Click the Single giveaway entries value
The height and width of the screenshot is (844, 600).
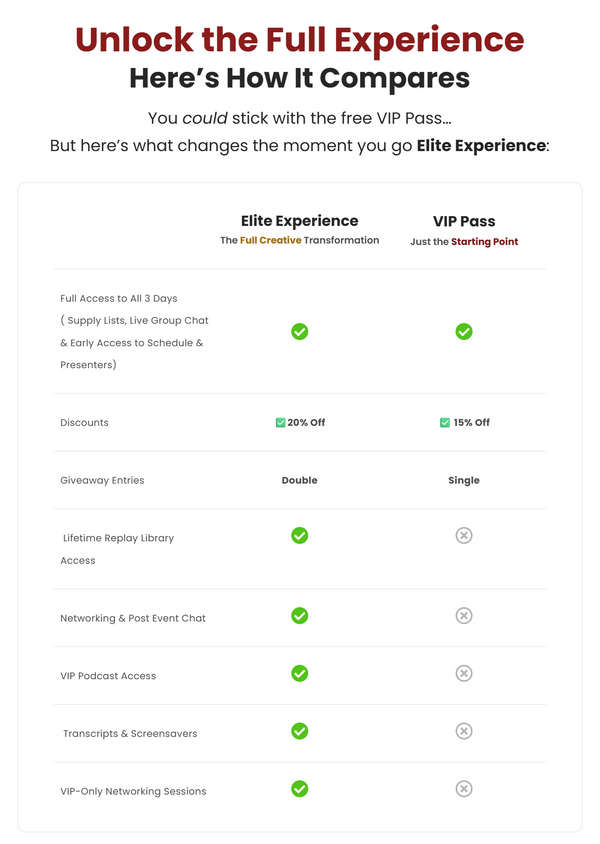(x=464, y=480)
